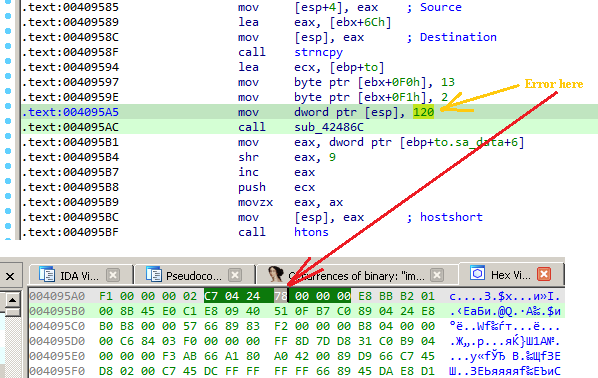This screenshot has width=598, height=378.
Task: Select the Hex View tab
Action: tap(510, 274)
